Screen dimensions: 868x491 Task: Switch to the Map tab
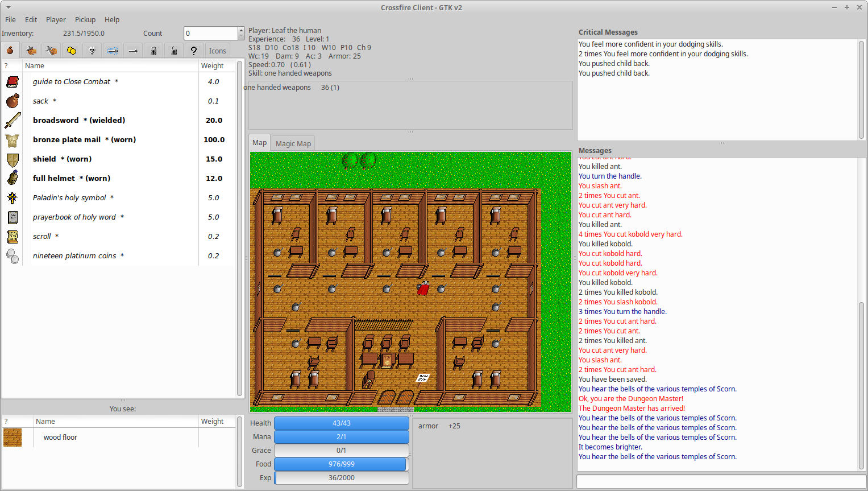pyautogui.click(x=260, y=143)
